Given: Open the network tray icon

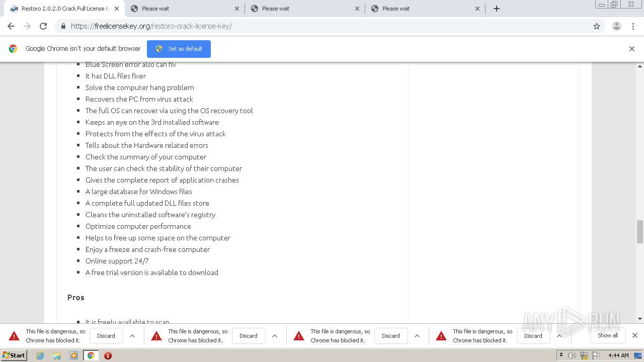Looking at the screenshot, I should pos(584,355).
